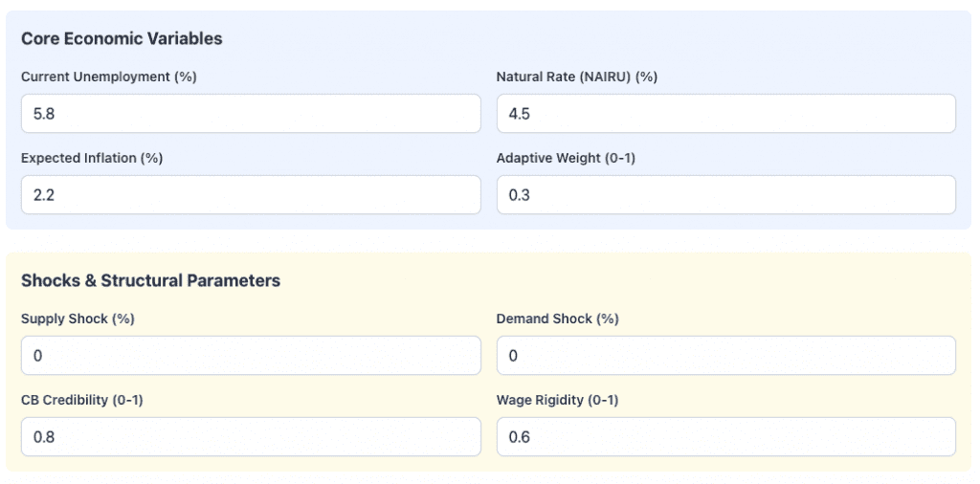Click the "Demand Shock (%)" label
The height and width of the screenshot is (484, 980).
tap(557, 319)
